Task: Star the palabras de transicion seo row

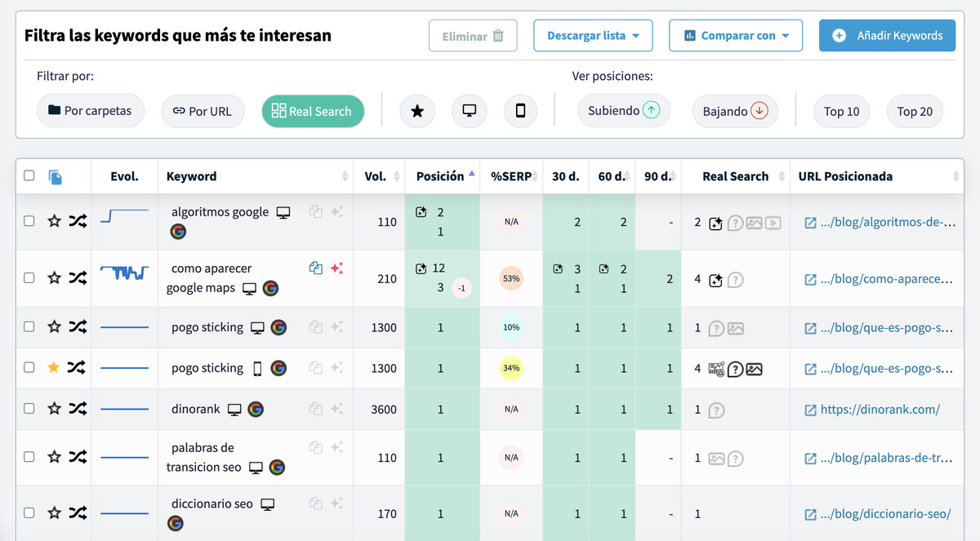Action: click(x=54, y=457)
